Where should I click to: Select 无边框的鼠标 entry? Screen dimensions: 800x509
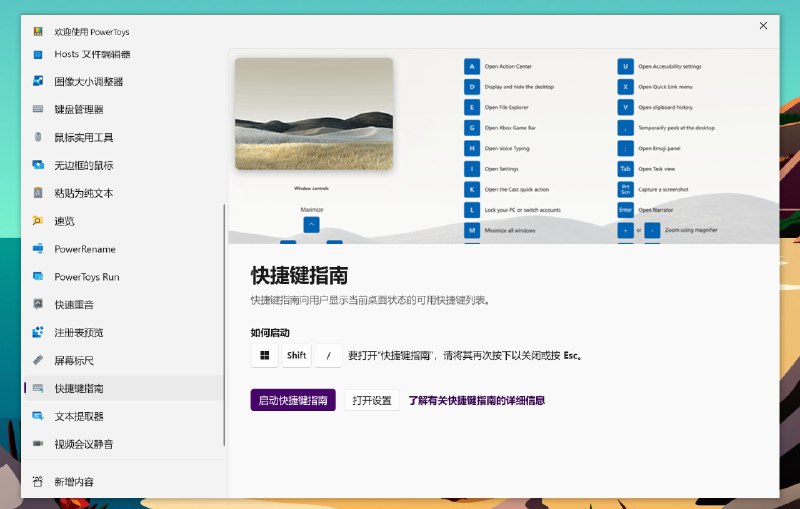pyautogui.click(x=123, y=165)
